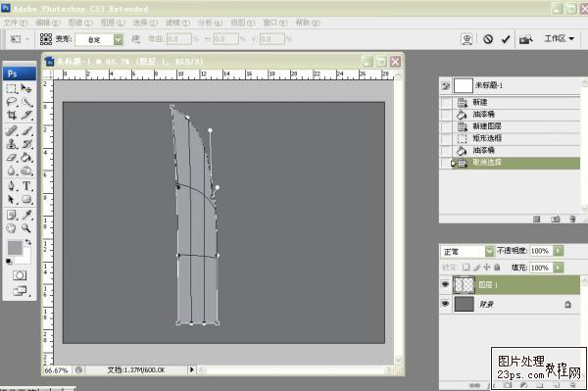Switch between free transform and warp modes
588x391 pixels.
pyautogui.click(x=467, y=39)
